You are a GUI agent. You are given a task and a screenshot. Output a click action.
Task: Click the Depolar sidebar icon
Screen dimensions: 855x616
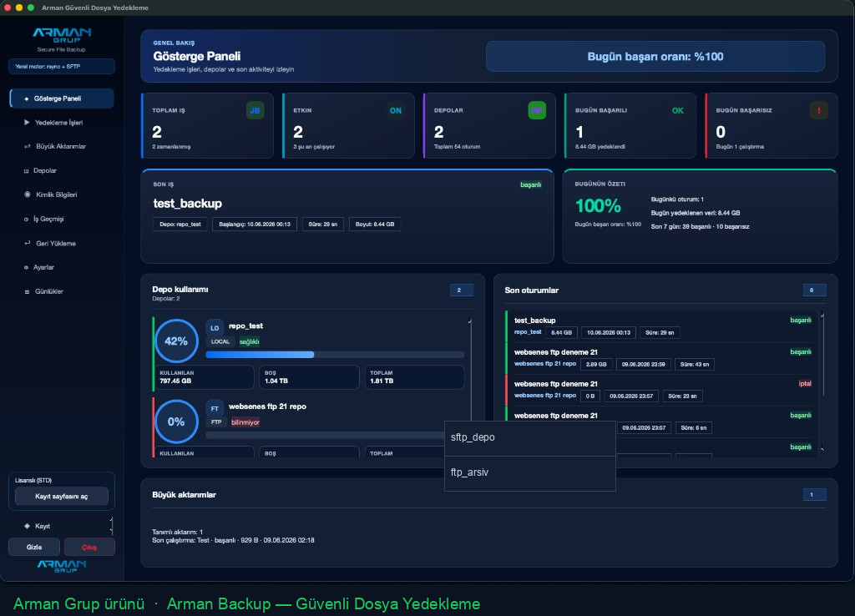[x=26, y=170]
